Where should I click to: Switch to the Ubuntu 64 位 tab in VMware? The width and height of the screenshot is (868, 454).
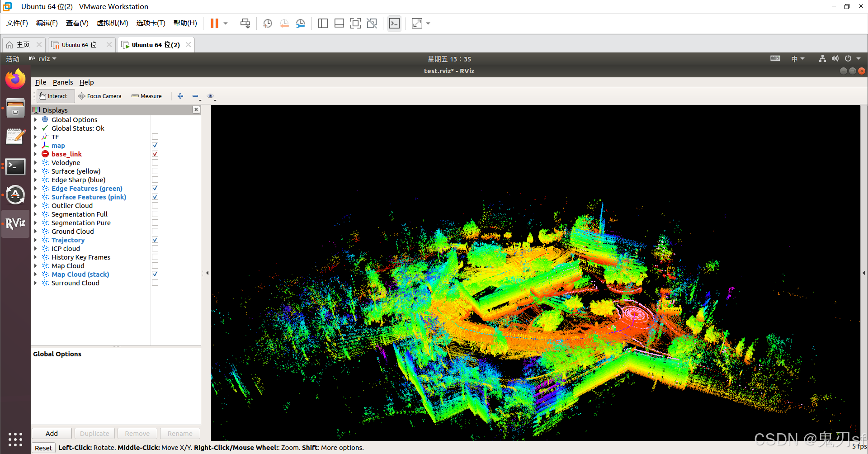click(78, 44)
